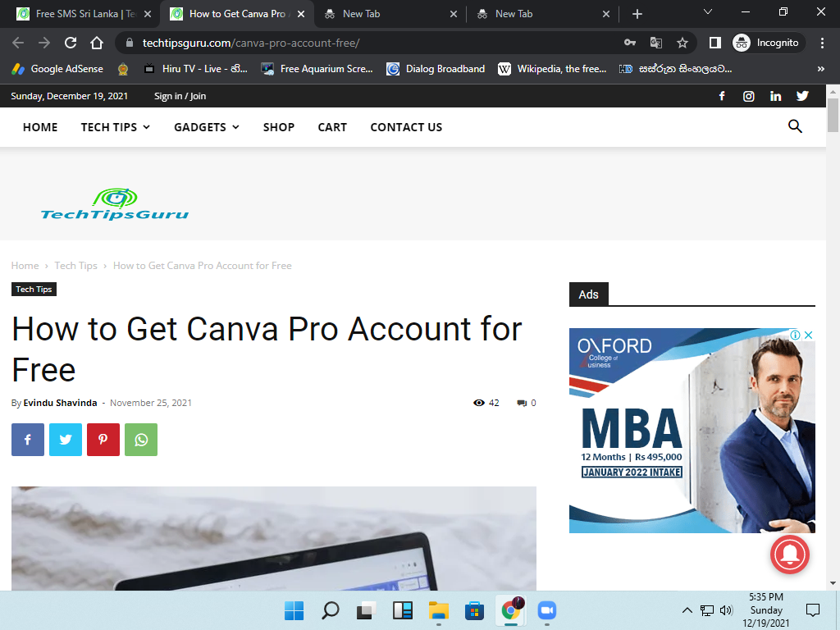840x630 pixels.
Task: Open the Windows Start button
Action: pyautogui.click(x=294, y=610)
